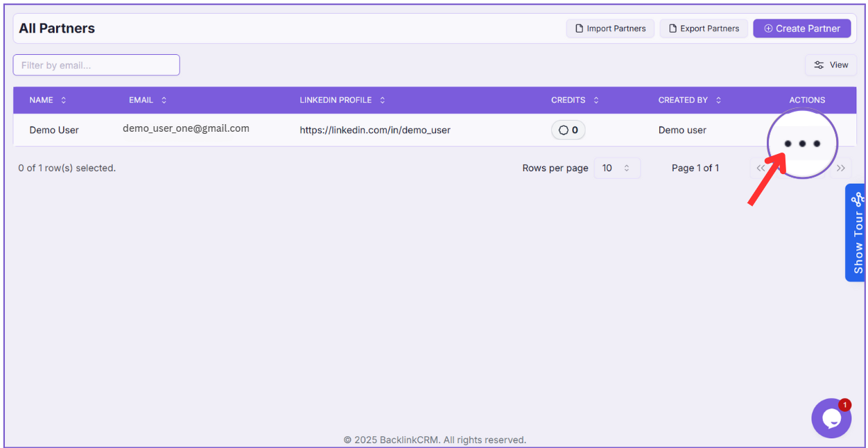
Task: Jump to the last page with double-right arrows
Action: pos(841,168)
